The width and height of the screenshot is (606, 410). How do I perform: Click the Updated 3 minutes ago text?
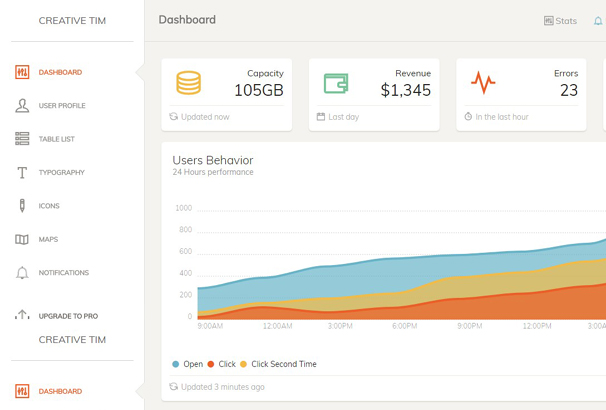tap(223, 387)
